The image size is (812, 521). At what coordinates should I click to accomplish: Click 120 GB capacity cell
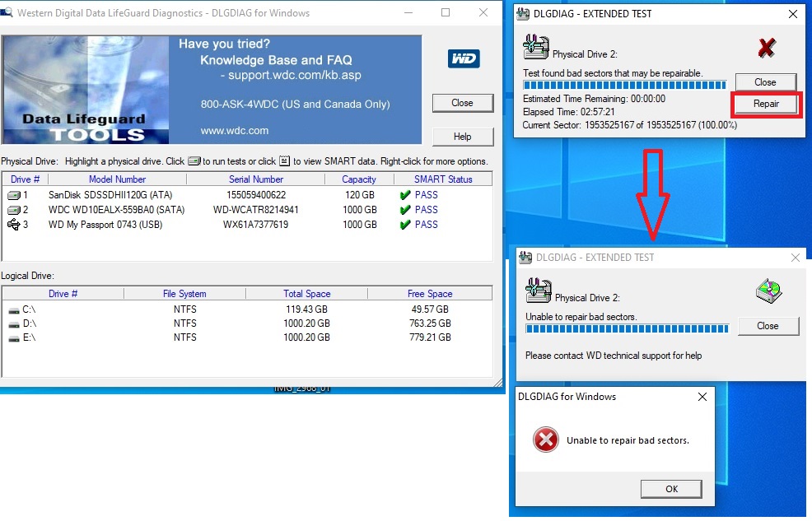pyautogui.click(x=359, y=195)
